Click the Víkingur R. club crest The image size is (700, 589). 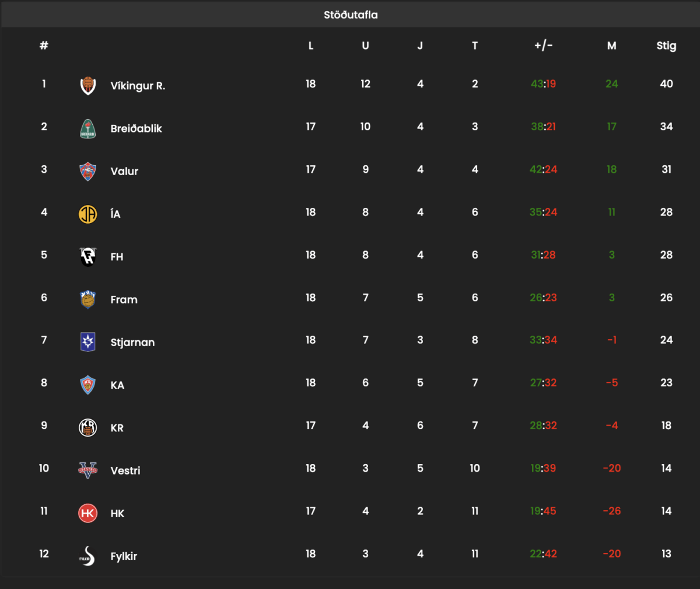pos(87,85)
